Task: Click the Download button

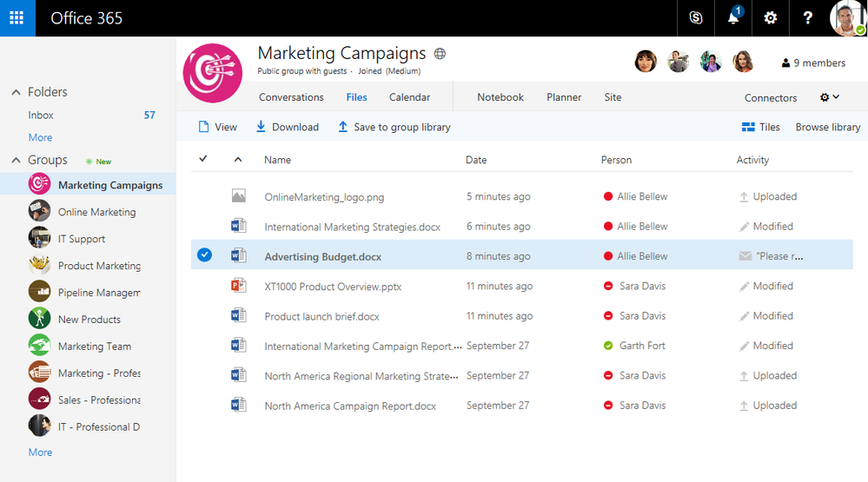Action: [x=288, y=127]
